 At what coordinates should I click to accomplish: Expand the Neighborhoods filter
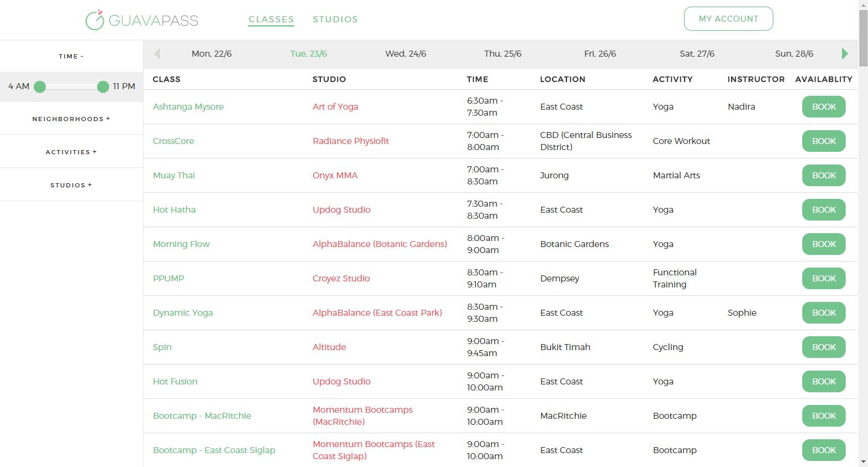tap(71, 119)
